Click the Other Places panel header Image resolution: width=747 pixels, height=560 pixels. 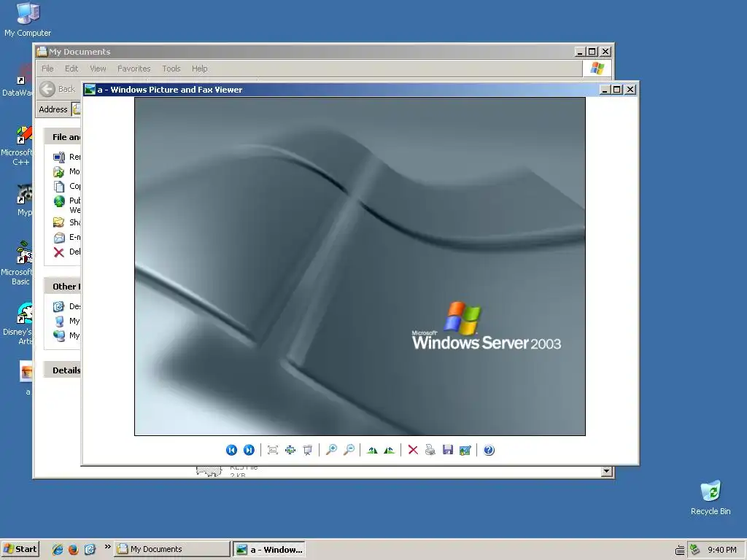(x=63, y=286)
